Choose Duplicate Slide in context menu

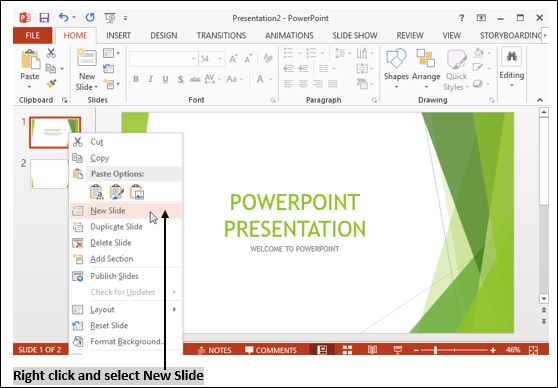pos(126,227)
